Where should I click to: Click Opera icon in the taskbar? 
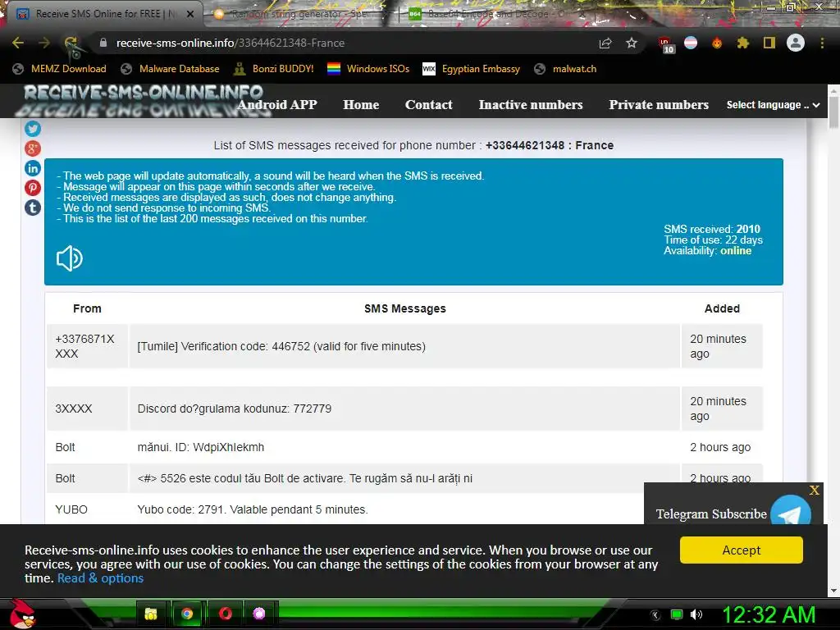pyautogui.click(x=226, y=614)
